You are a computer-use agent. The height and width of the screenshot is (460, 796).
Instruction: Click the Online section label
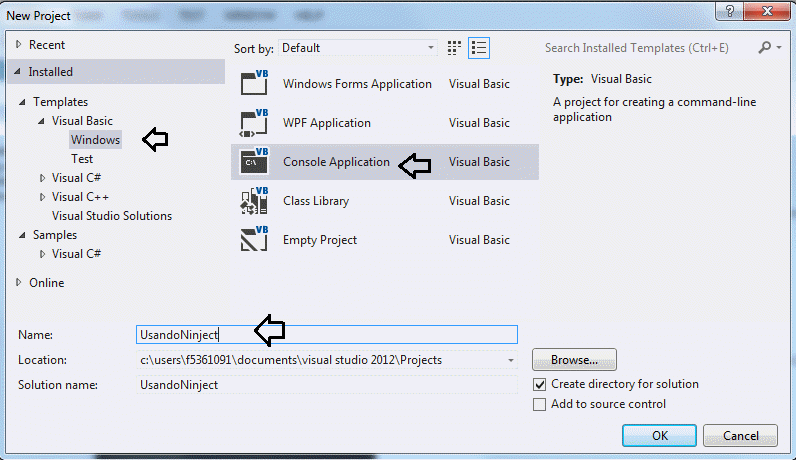tap(47, 283)
